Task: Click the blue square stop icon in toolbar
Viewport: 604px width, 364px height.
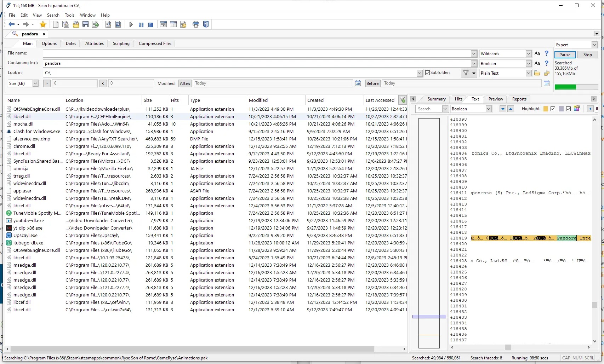Action: click(x=150, y=25)
